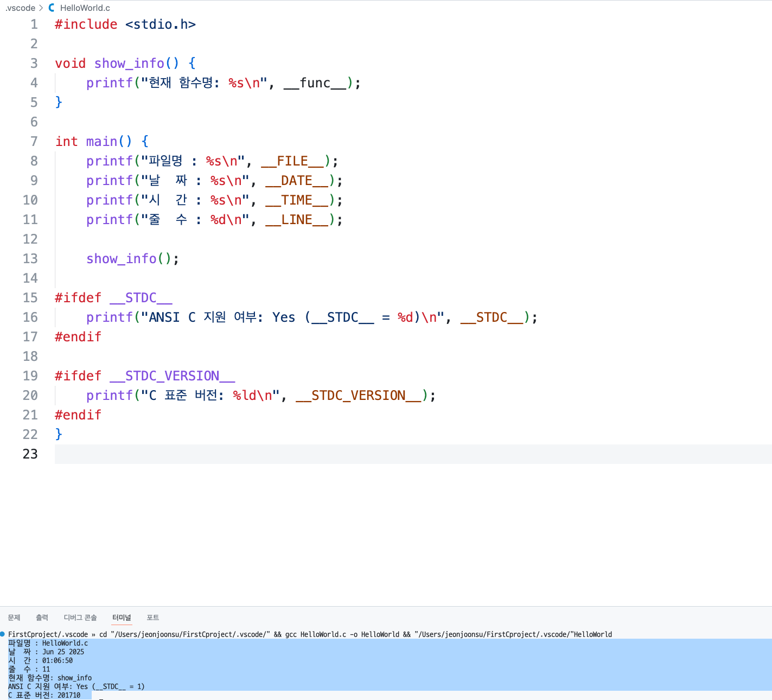Click the blue command-status dot in terminal
The height and width of the screenshot is (700, 772).
(3, 634)
